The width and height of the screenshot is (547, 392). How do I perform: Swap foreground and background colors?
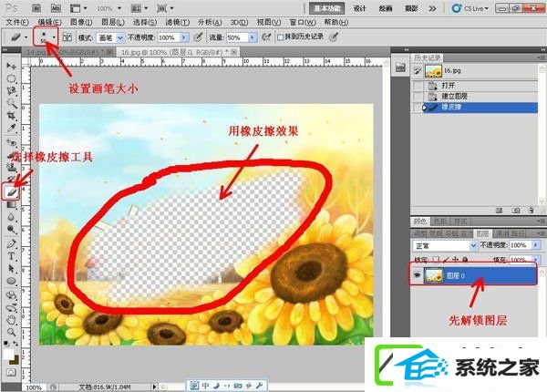click(x=15, y=344)
